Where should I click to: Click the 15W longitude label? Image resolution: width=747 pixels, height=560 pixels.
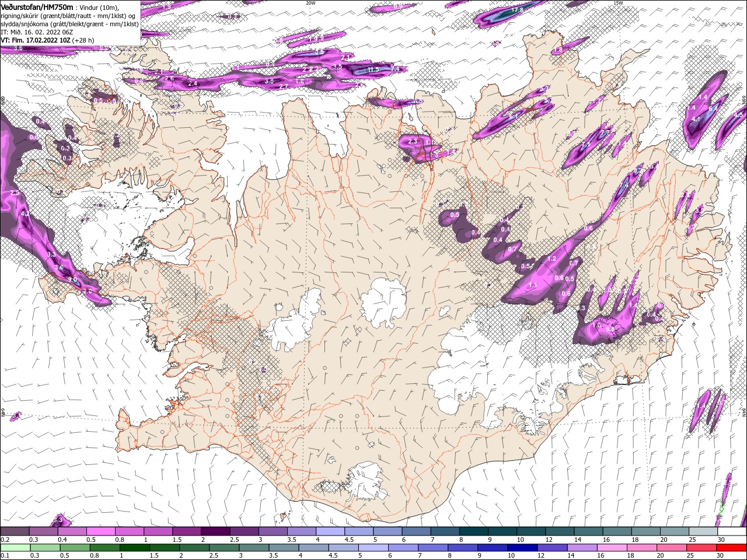(618, 3)
